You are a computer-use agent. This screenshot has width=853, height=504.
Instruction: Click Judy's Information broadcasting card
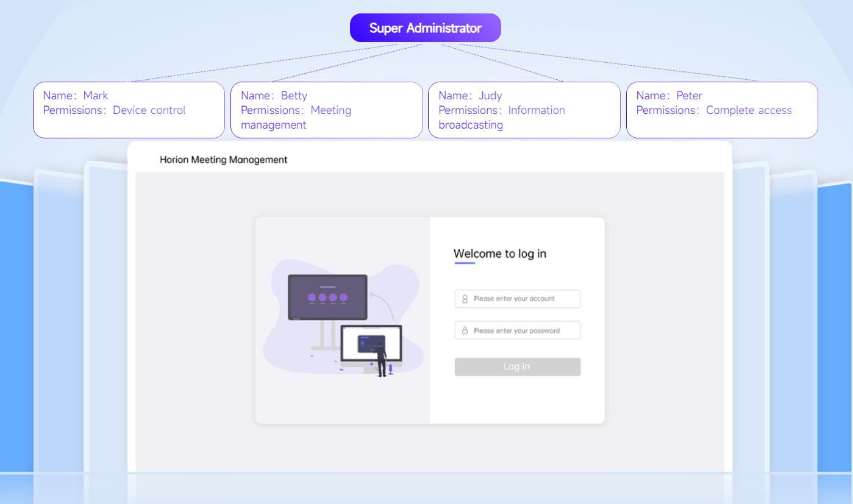[524, 110]
